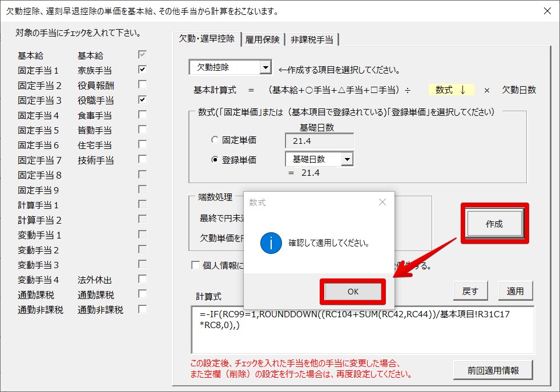Screen dimensions: 560x392
Task: Switch to the 非課税手当 tab
Action: click(x=312, y=39)
